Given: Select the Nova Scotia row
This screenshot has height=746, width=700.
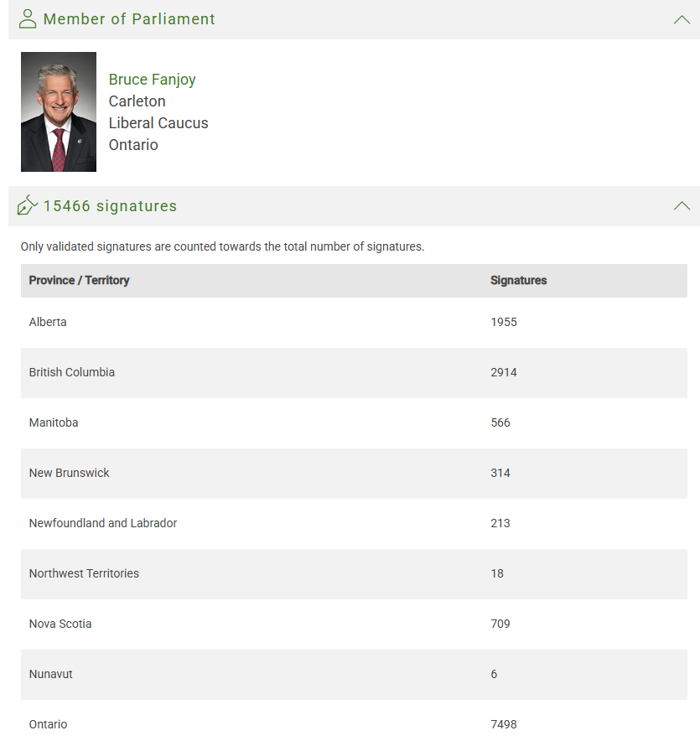Looking at the screenshot, I should (x=354, y=624).
